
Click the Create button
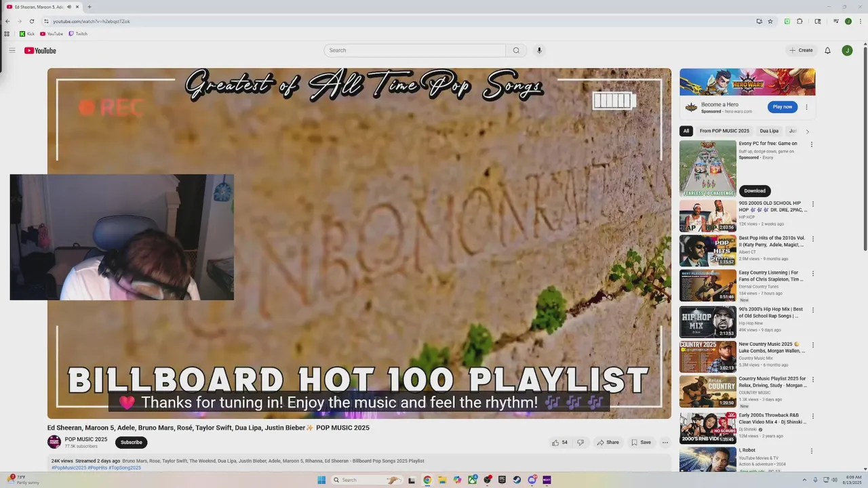[801, 50]
